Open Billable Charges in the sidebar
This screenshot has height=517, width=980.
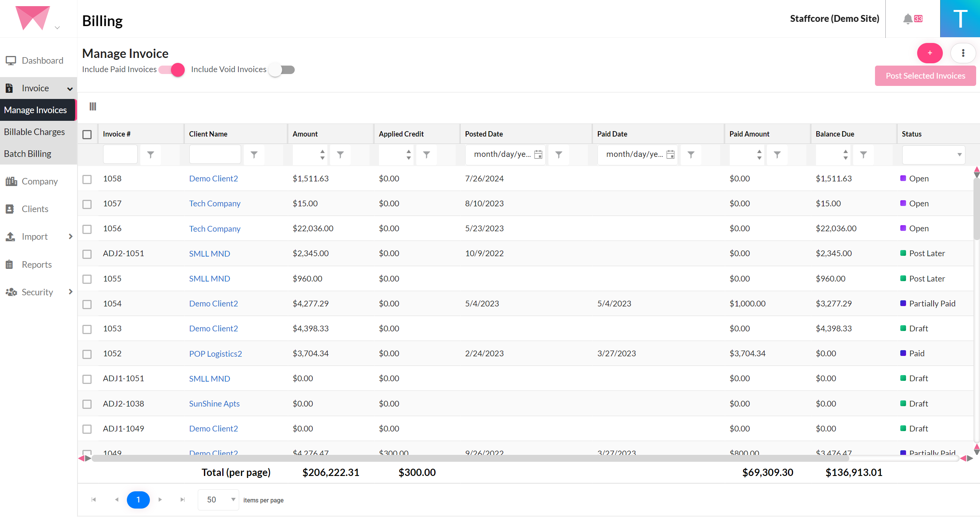point(34,132)
